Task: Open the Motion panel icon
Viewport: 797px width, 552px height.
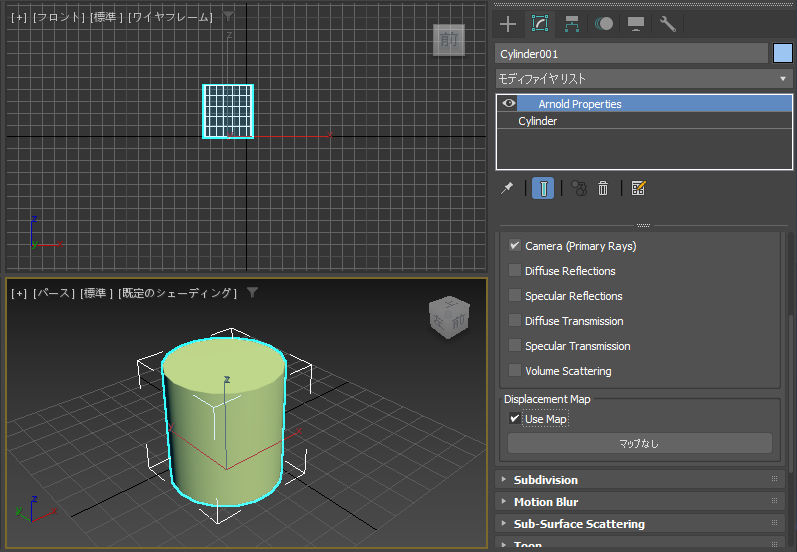Action: [604, 24]
